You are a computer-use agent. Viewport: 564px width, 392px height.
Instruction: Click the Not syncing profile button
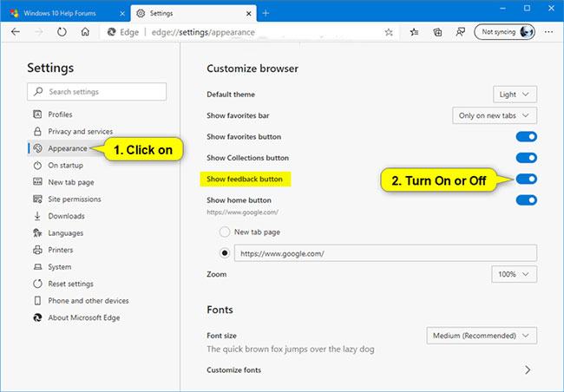pos(504,32)
